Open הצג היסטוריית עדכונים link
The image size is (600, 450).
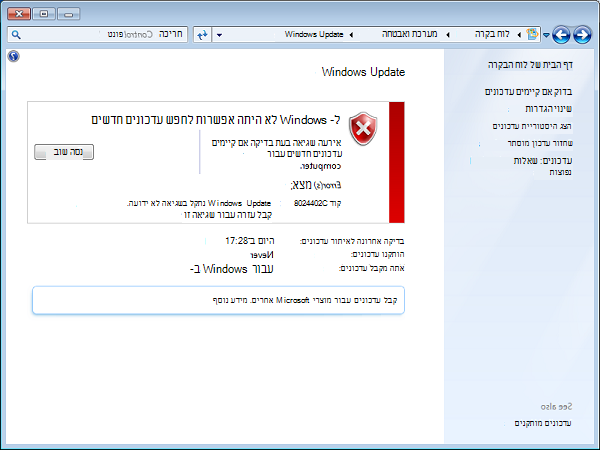click(532, 126)
